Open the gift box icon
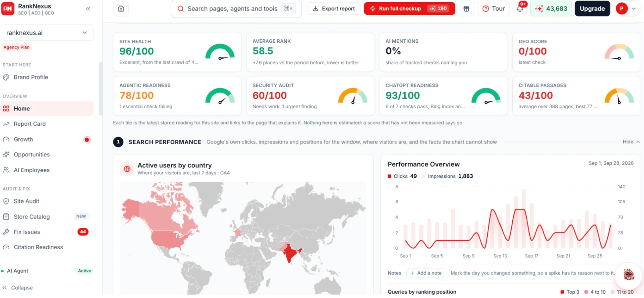Image resolution: width=644 pixels, height=298 pixels. click(x=466, y=9)
